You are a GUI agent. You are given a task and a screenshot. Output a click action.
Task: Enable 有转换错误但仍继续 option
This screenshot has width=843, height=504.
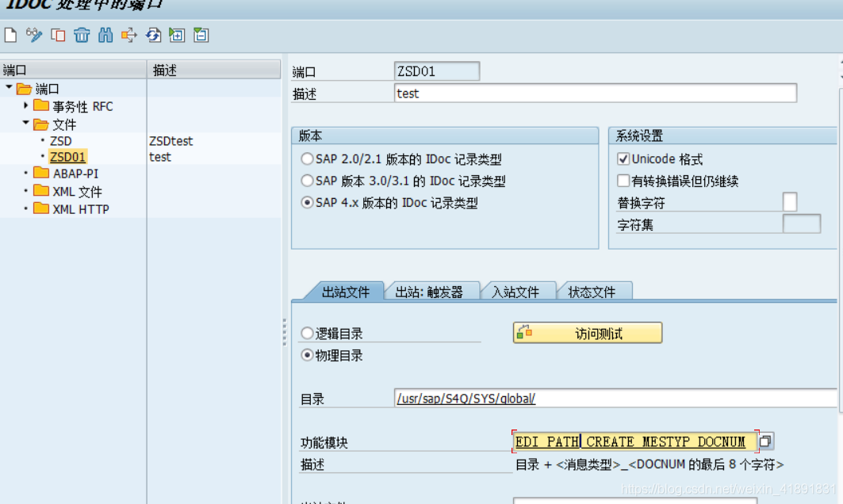coord(625,181)
